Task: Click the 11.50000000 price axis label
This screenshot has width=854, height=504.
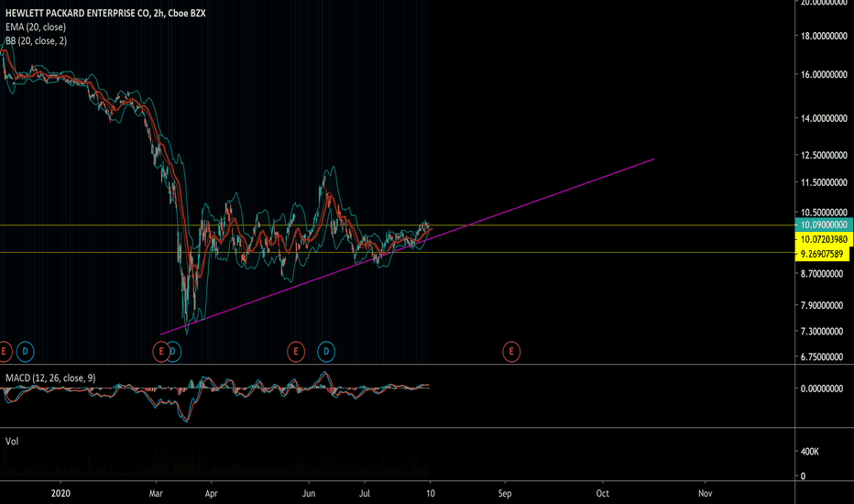Action: coord(824,182)
